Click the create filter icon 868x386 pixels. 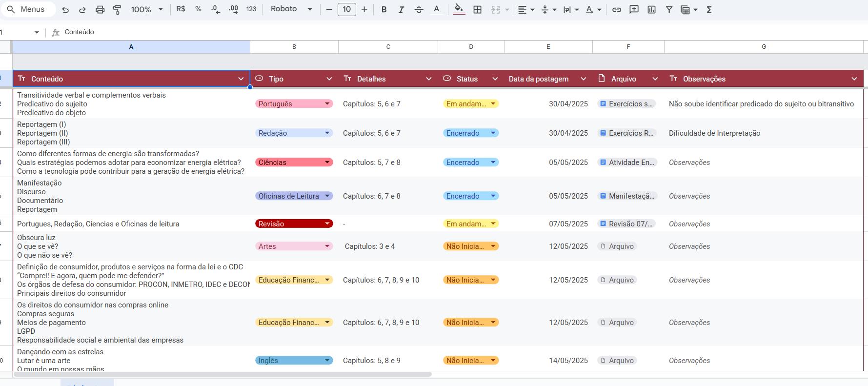click(x=669, y=10)
